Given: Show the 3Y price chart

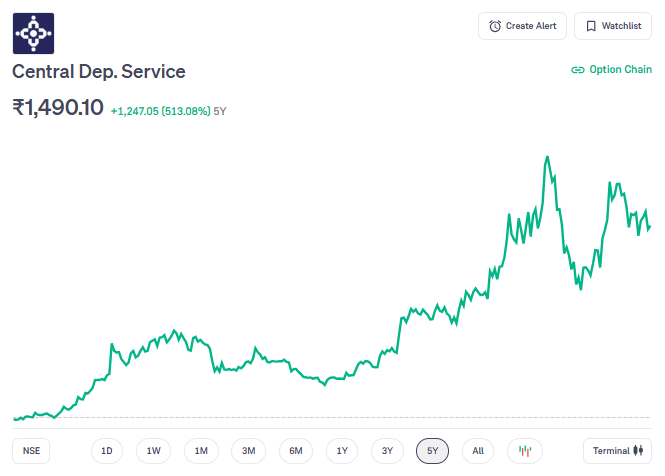Looking at the screenshot, I should click(x=387, y=451).
